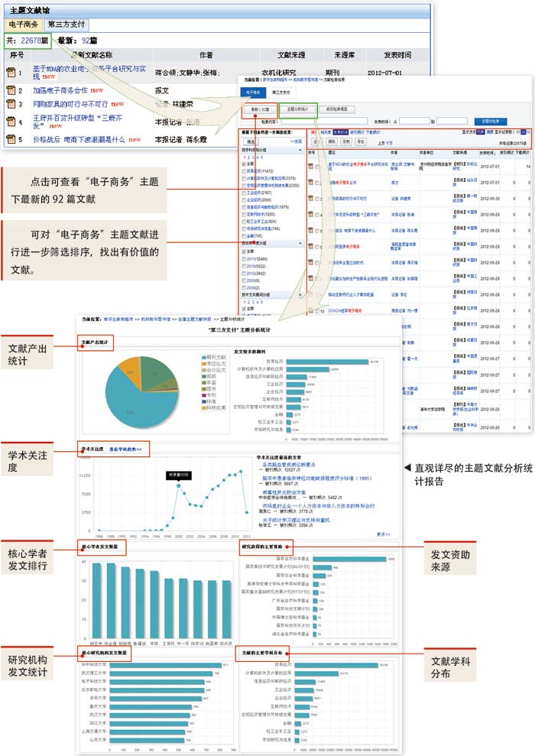The width and height of the screenshot is (535, 756).
Task: Sort results by 相关度
Action: [x=326, y=132]
